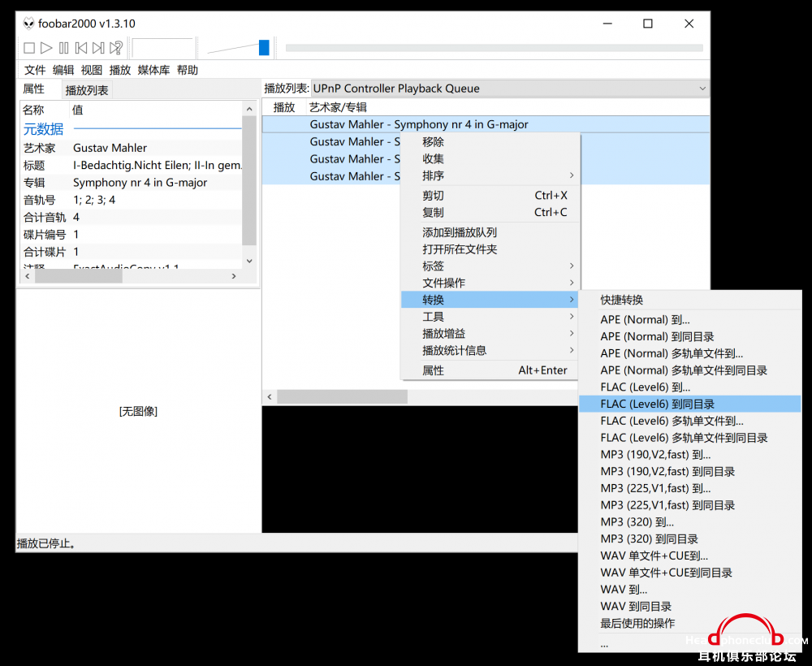Select 最后使用的操作 option
The height and width of the screenshot is (666, 812).
coord(689,623)
